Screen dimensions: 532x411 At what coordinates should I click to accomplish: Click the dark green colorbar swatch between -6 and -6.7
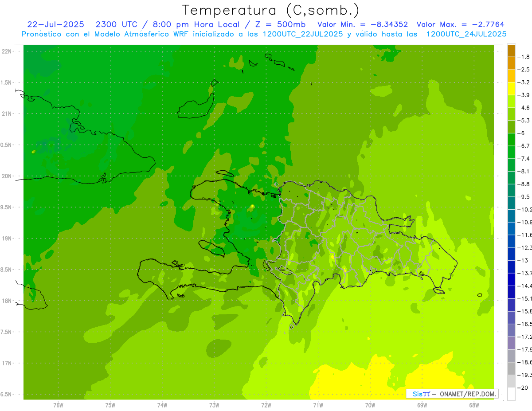click(511, 139)
